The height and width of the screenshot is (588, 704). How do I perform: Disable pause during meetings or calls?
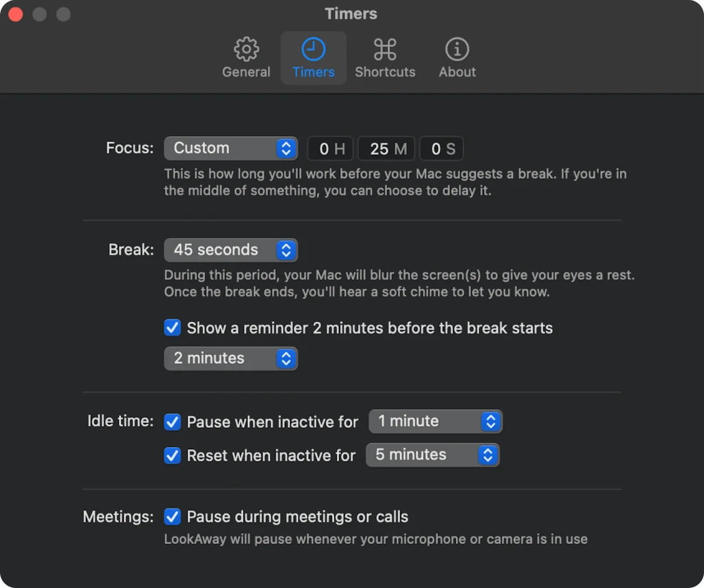click(173, 516)
